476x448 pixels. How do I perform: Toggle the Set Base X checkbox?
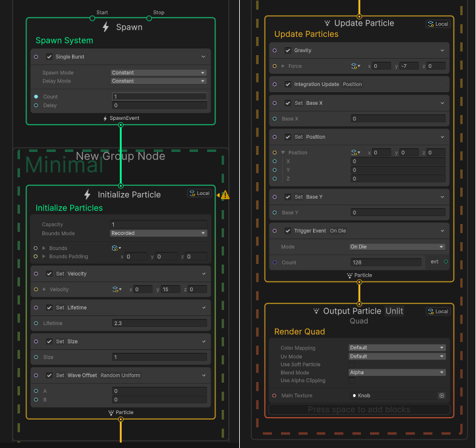click(288, 103)
